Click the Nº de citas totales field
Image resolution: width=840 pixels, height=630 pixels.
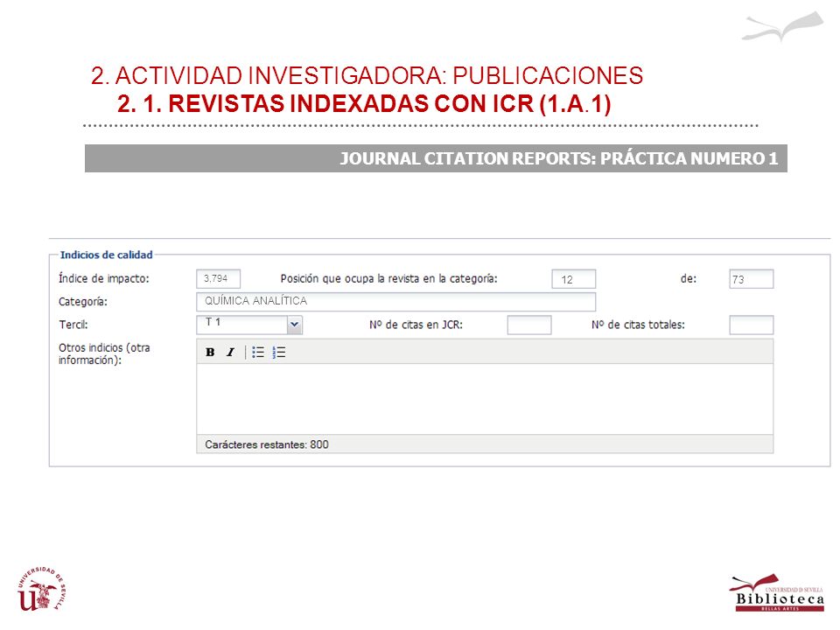pos(751,325)
